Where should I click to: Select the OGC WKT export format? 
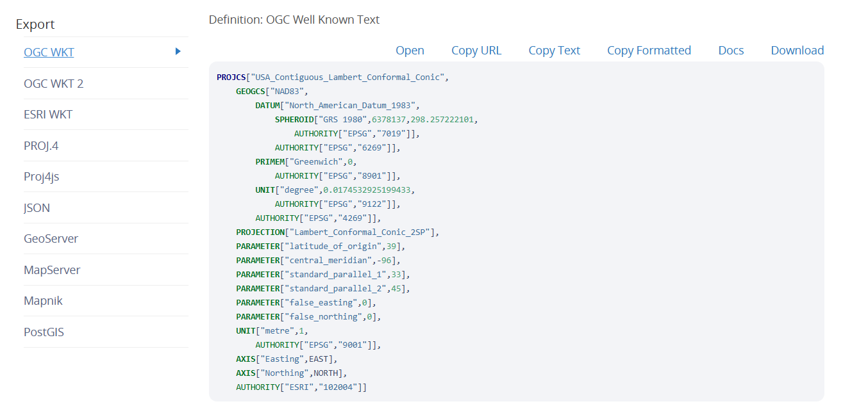pos(49,53)
